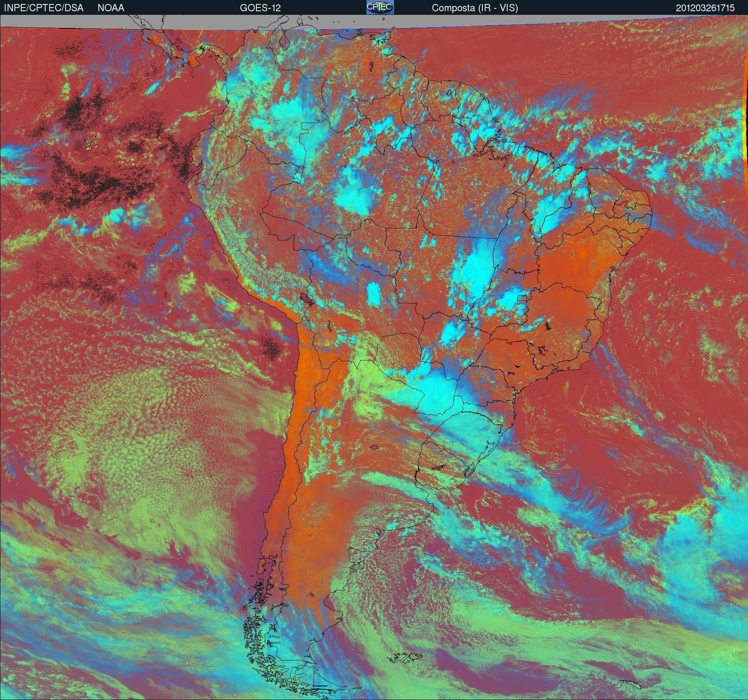
Task: Click the Composta (IR - VIS) title
Action: click(475, 8)
